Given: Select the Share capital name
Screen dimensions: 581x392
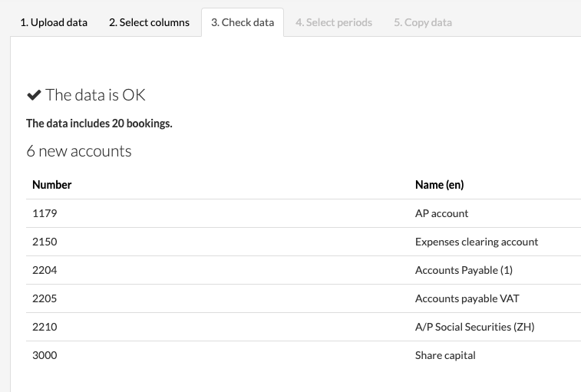Looking at the screenshot, I should (x=445, y=355).
